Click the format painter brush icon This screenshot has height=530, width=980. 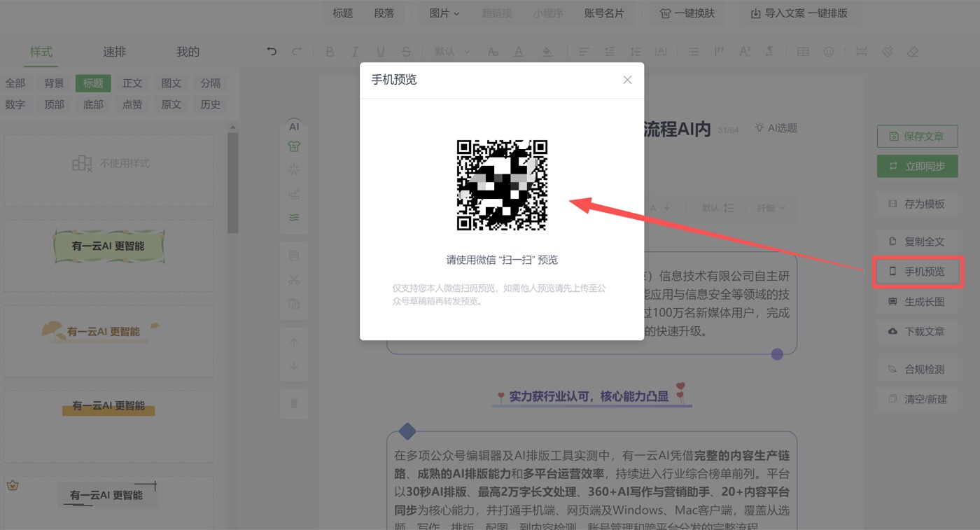point(887,52)
